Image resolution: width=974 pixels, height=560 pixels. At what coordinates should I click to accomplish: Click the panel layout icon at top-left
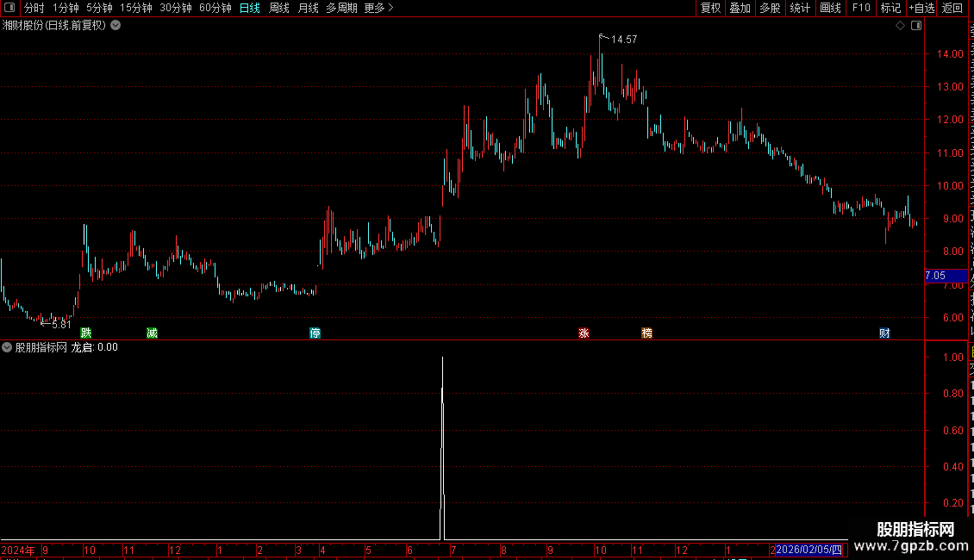click(9, 8)
